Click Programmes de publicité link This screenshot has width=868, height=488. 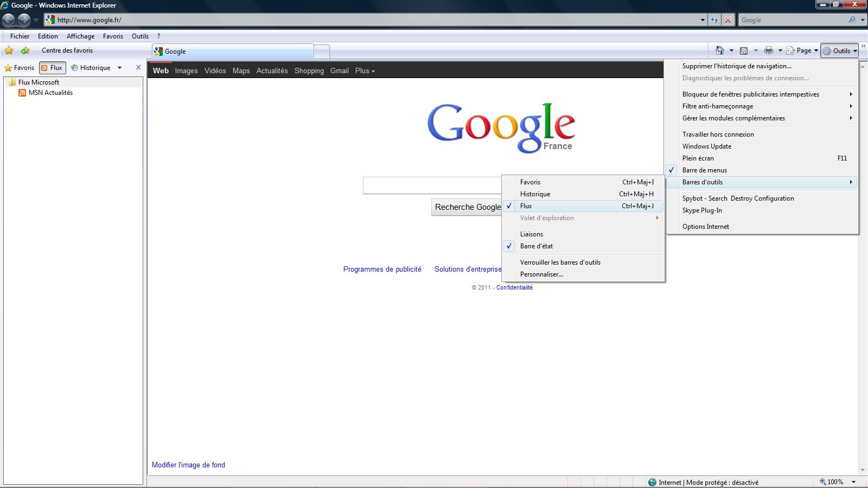382,269
